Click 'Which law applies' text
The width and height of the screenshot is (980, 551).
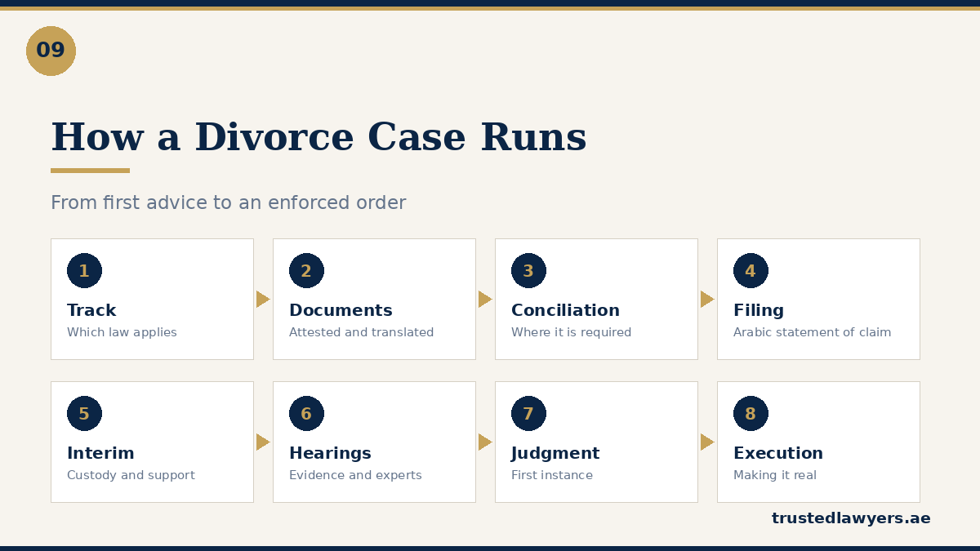tap(122, 332)
